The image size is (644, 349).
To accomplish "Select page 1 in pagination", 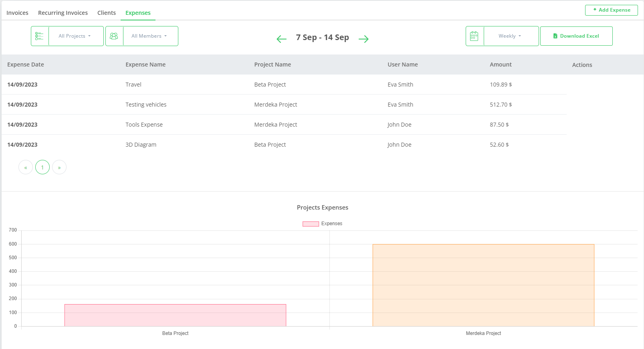I will click(x=42, y=167).
